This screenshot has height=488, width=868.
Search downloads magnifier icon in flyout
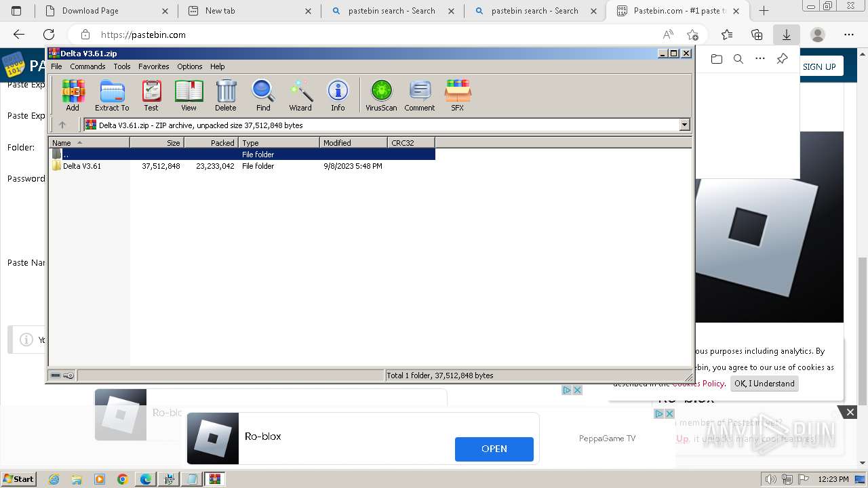738,59
